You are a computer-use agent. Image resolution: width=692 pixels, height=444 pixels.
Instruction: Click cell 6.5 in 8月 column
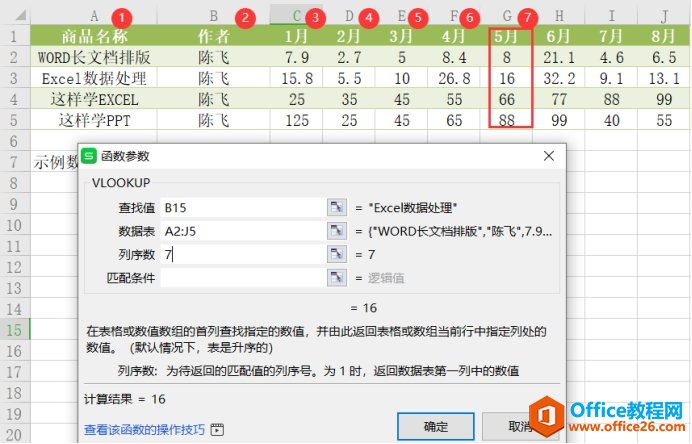pyautogui.click(x=664, y=57)
